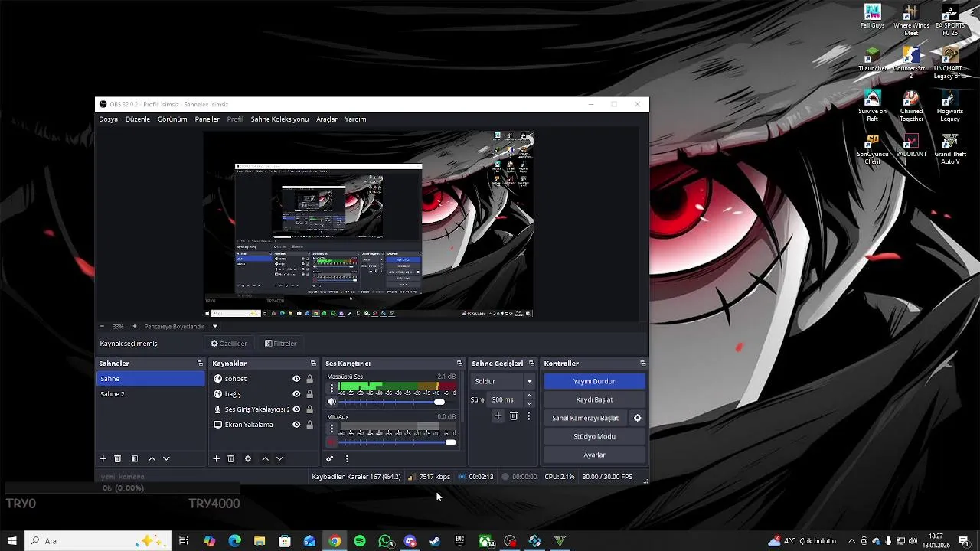
Task: Open Ayarlar in the Kontroller panel
Action: [x=594, y=455]
